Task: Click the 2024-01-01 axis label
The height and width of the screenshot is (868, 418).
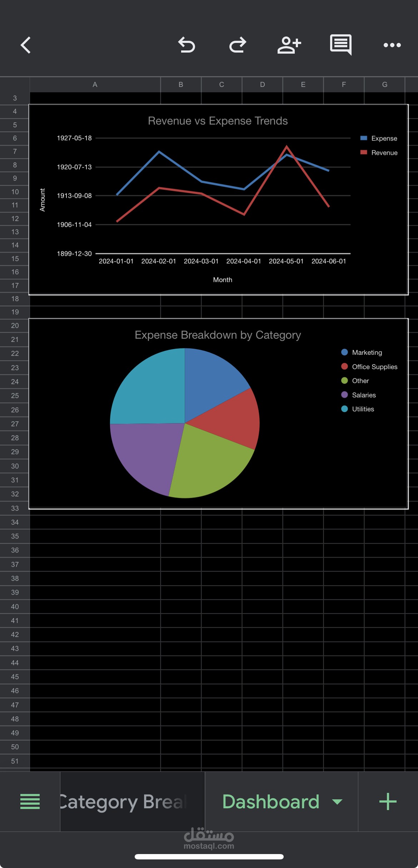Action: click(x=116, y=261)
